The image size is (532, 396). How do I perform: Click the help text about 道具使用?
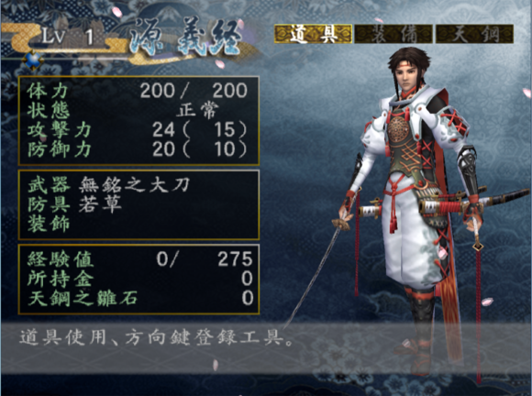pyautogui.click(x=157, y=337)
